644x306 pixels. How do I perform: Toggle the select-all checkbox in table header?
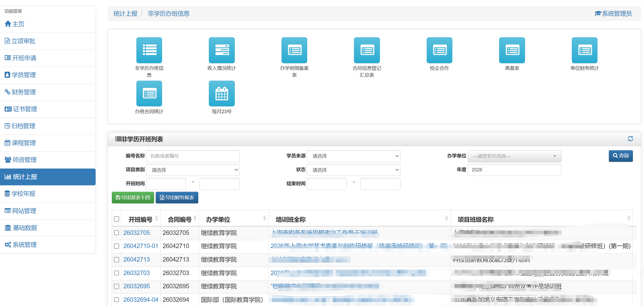[117, 219]
